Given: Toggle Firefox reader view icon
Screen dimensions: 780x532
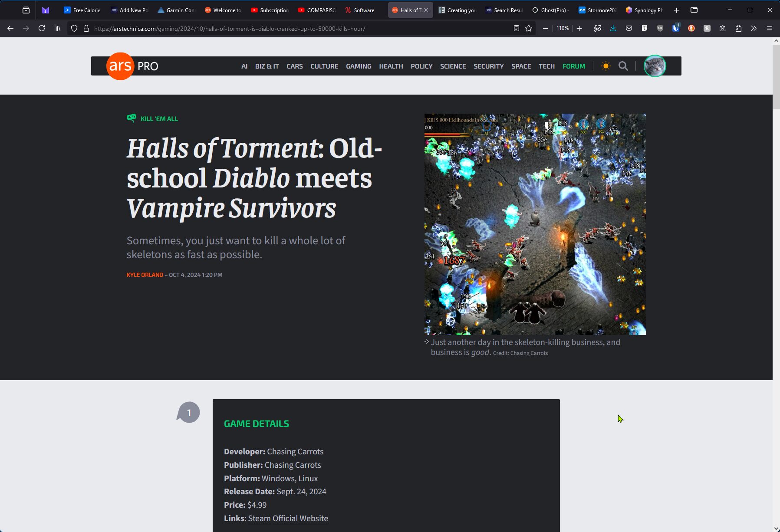Looking at the screenshot, I should pyautogui.click(x=516, y=28).
